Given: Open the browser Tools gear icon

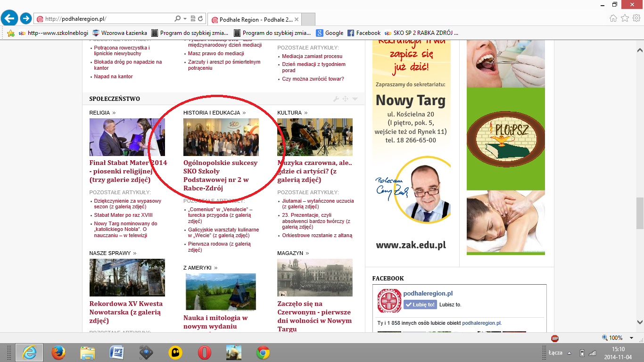Looking at the screenshot, I should click(636, 18).
